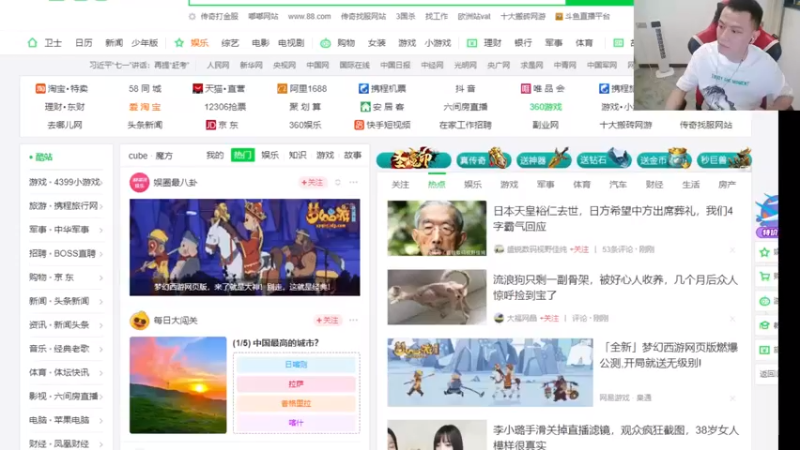Screen dimensions: 800x450
Task: Open the stray dog news thumbnail
Action: (437, 297)
